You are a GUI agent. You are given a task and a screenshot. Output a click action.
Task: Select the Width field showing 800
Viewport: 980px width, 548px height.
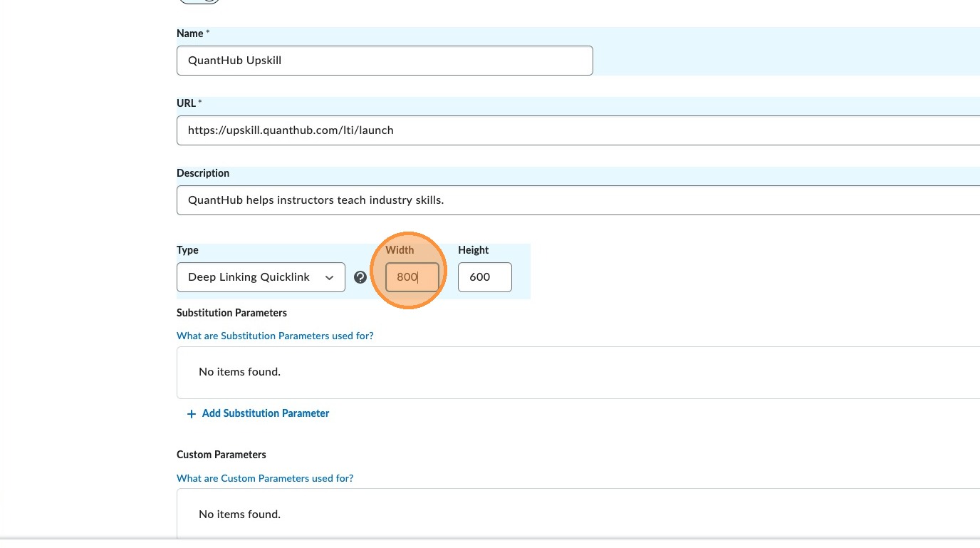(x=412, y=277)
